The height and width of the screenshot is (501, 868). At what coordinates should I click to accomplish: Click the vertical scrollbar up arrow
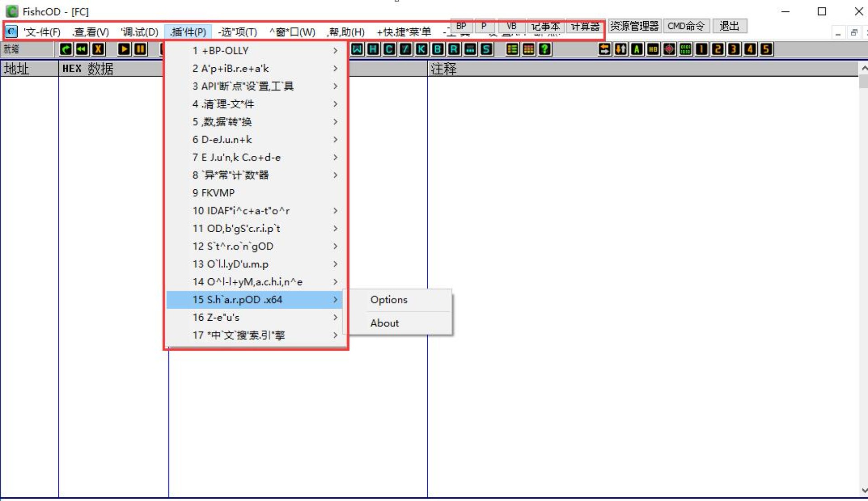(864, 68)
